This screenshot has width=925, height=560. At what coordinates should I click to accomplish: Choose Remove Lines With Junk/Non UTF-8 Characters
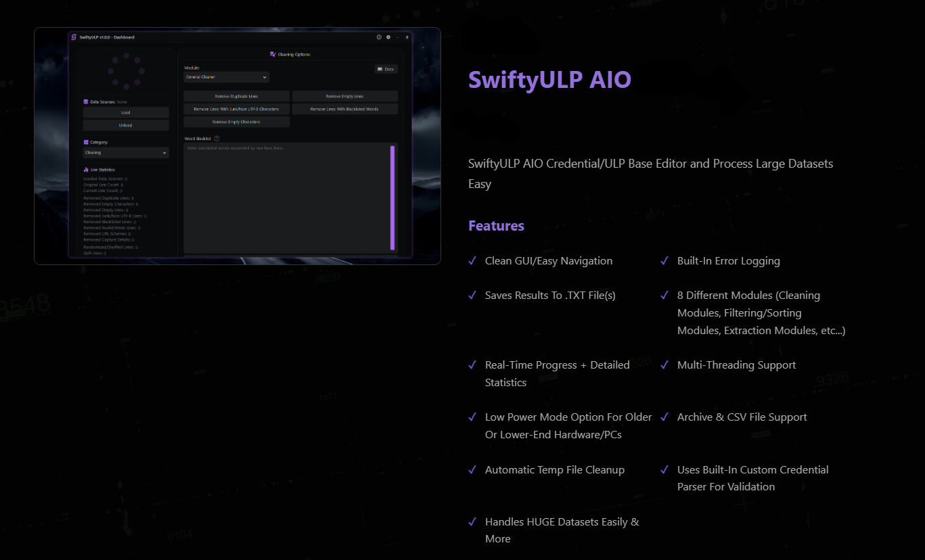pyautogui.click(x=237, y=109)
